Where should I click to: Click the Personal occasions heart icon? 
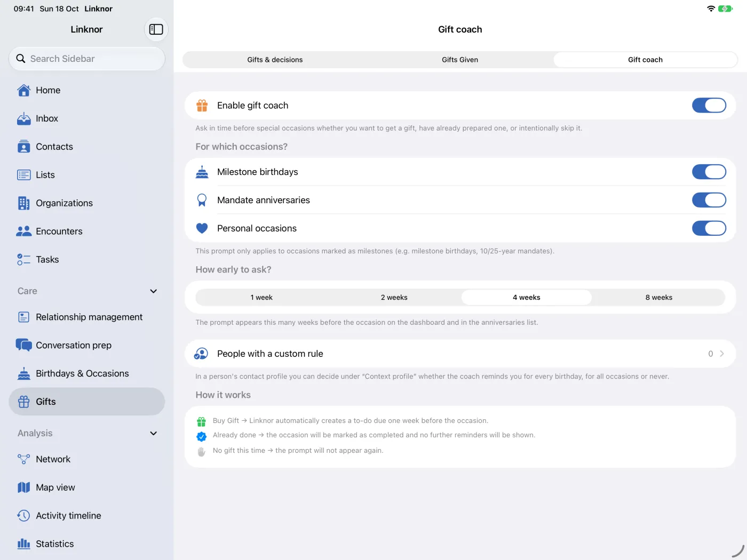tap(202, 228)
